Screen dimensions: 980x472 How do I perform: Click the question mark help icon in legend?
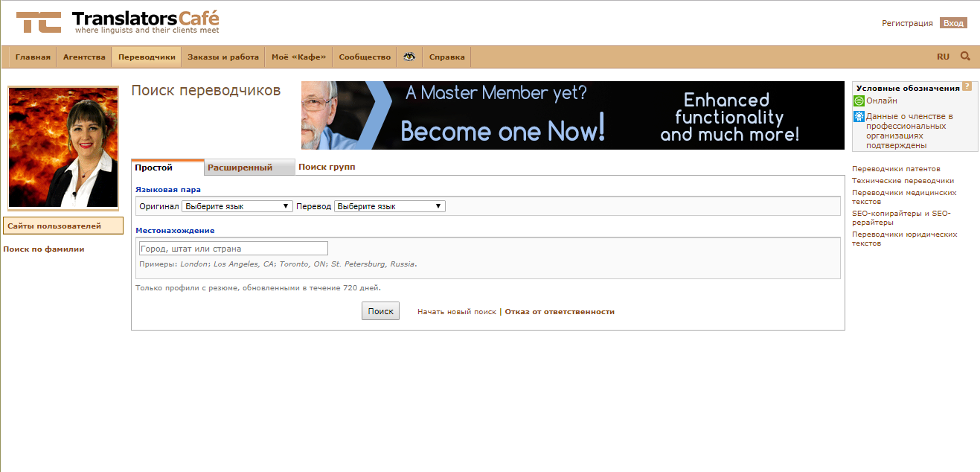(967, 86)
